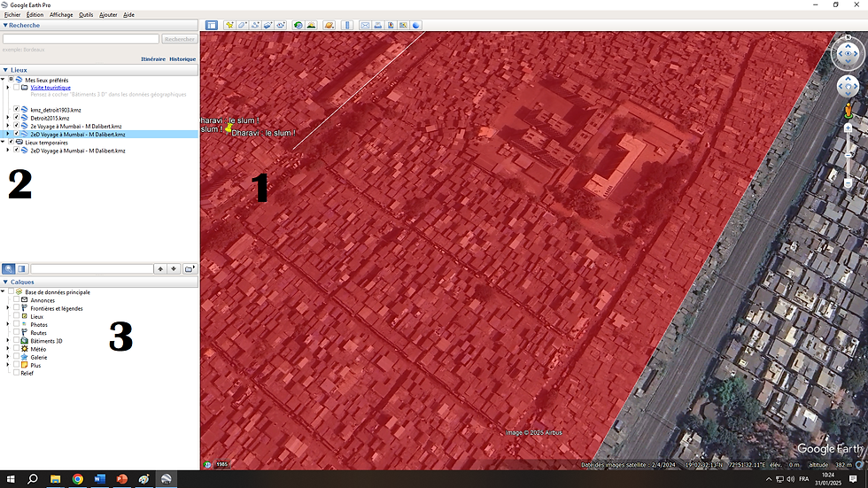The width and height of the screenshot is (868, 488).
Task: Click the Save Image icon
Action: point(391,25)
